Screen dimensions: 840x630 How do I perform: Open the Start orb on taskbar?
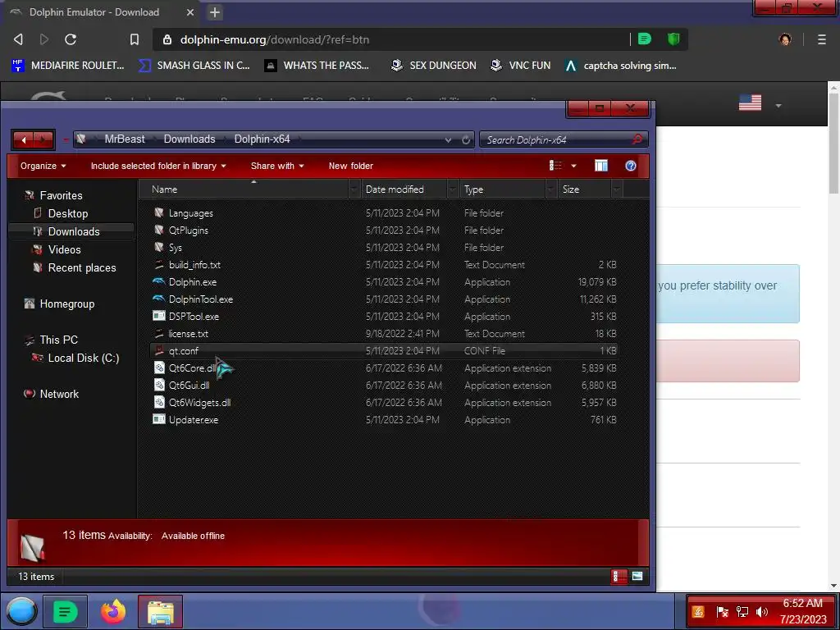point(21,611)
